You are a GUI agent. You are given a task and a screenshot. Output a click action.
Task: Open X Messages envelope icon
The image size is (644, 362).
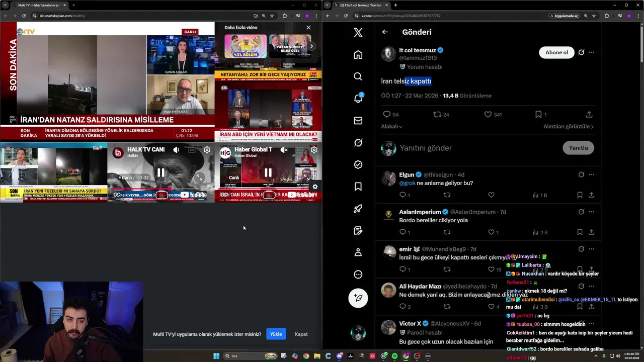pos(358,121)
